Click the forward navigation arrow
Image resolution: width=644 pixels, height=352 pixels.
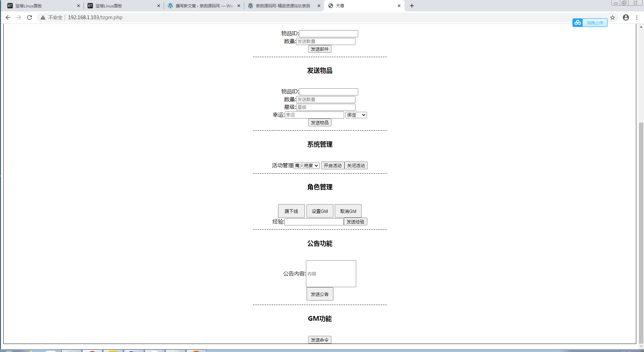(x=19, y=17)
